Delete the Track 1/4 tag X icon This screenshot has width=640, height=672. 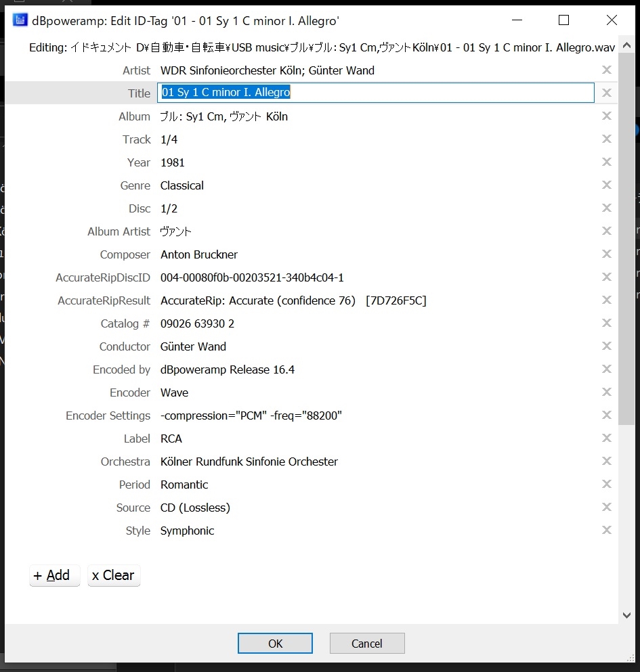(x=606, y=139)
